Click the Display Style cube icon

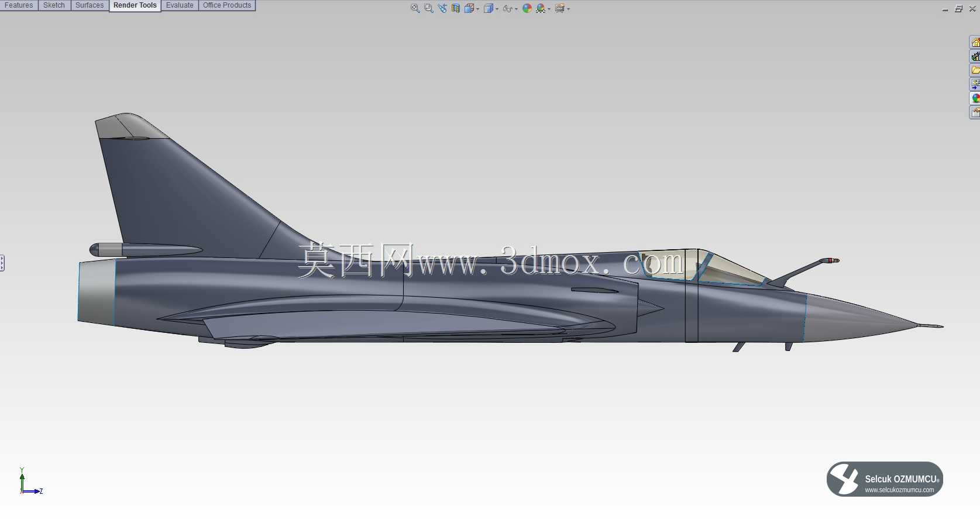tap(489, 8)
